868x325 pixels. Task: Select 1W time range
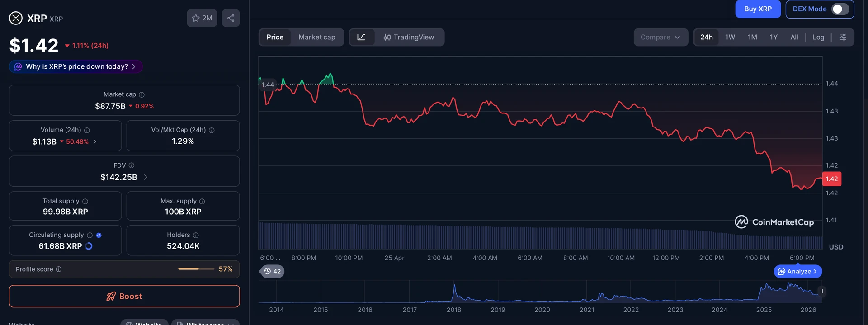(730, 37)
